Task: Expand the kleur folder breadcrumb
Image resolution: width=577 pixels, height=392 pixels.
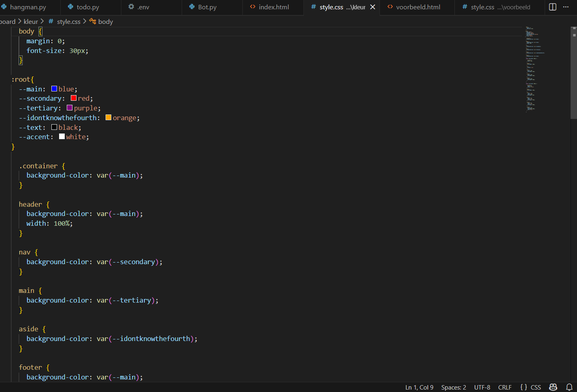Action: (31, 21)
